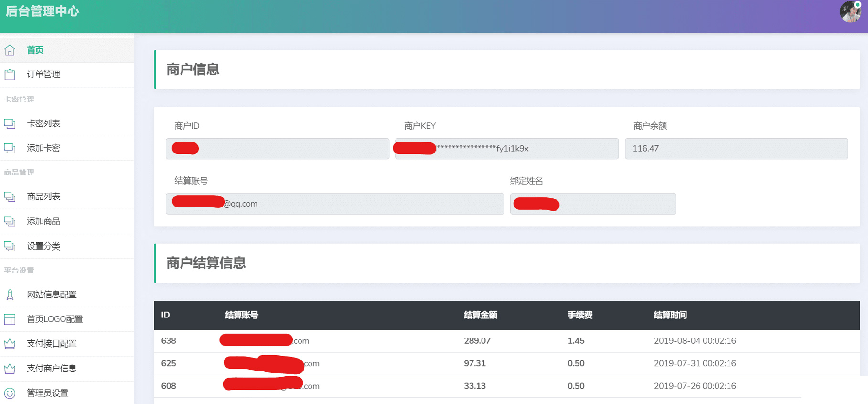Click the 商户余额 field showing 116.47
The image size is (868, 404).
coord(736,149)
